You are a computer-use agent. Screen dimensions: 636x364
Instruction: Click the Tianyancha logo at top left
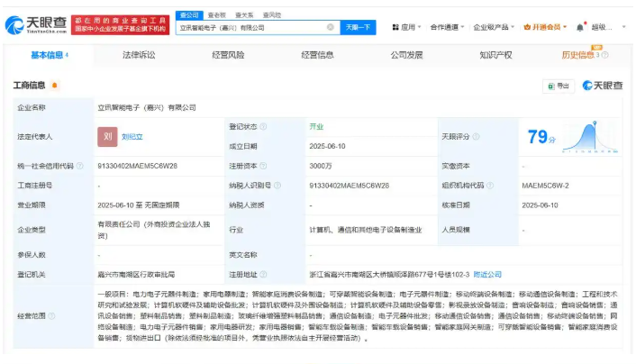pos(36,25)
